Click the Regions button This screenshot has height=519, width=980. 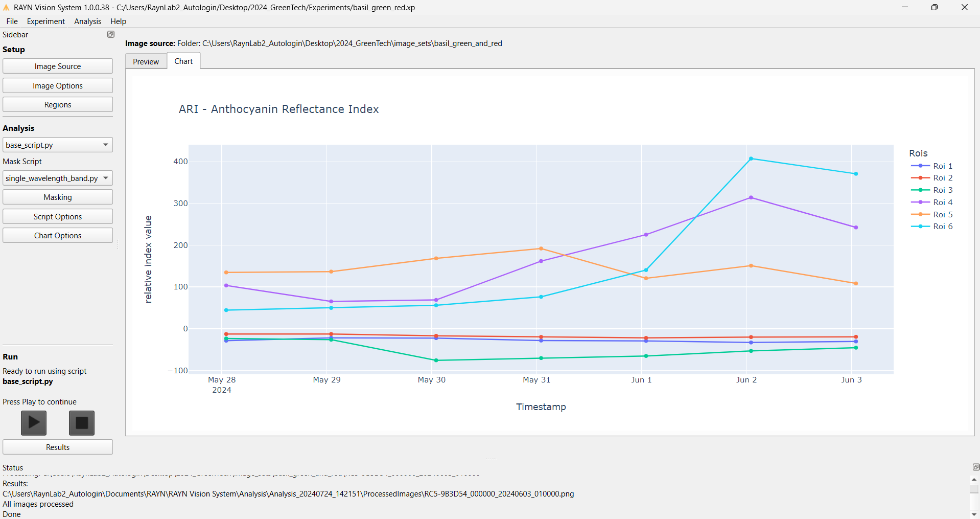58,104
